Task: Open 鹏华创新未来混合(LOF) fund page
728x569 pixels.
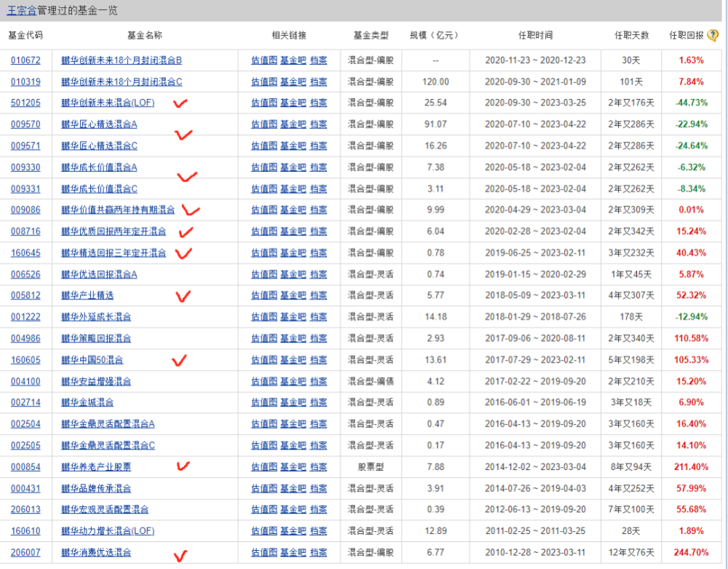Action: 108,103
